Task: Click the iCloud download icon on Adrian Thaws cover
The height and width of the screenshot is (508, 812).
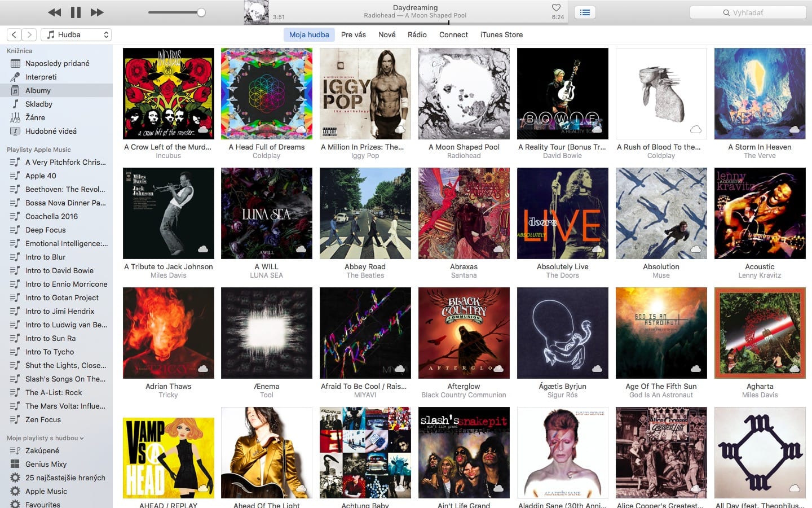Action: coord(203,369)
